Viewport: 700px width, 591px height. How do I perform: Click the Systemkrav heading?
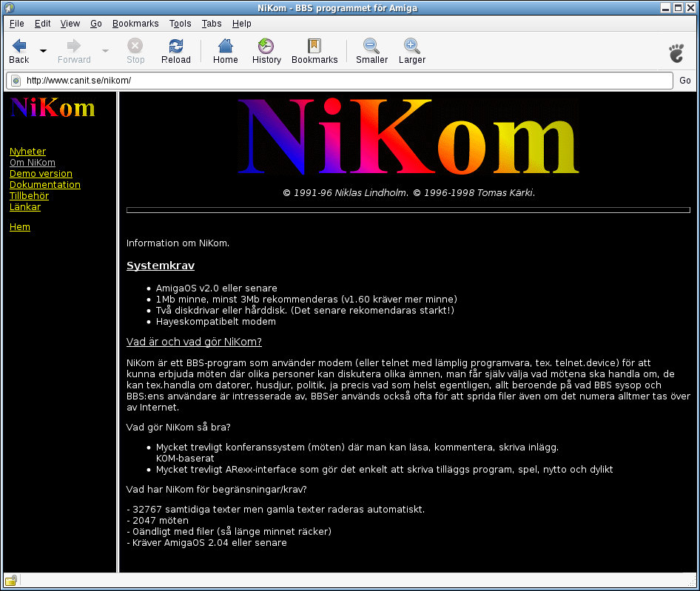pyautogui.click(x=161, y=266)
